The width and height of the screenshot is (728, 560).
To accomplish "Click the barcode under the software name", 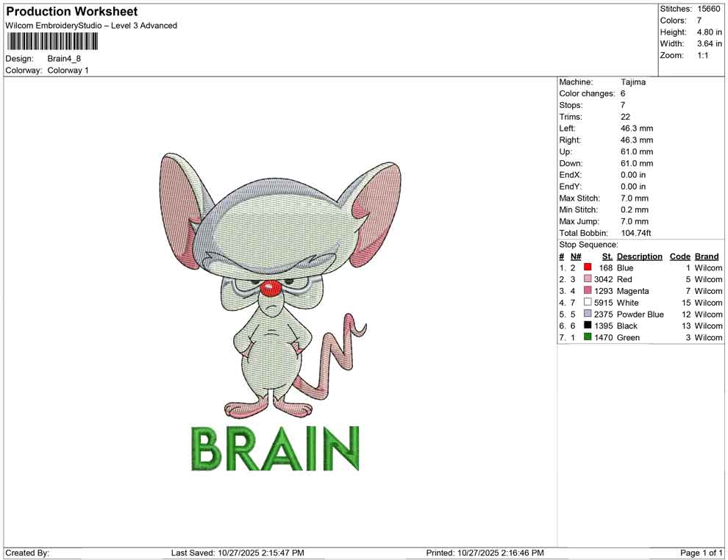I will 52,41.
